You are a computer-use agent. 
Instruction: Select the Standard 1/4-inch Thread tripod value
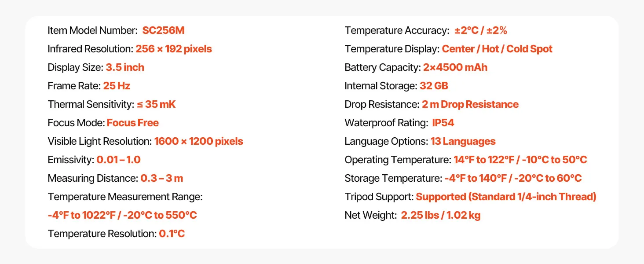tap(506, 197)
